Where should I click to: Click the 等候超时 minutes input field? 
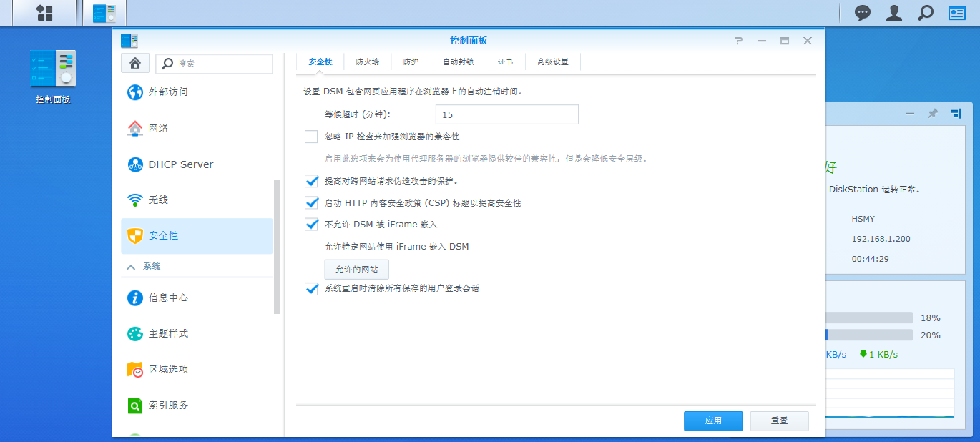coord(506,114)
